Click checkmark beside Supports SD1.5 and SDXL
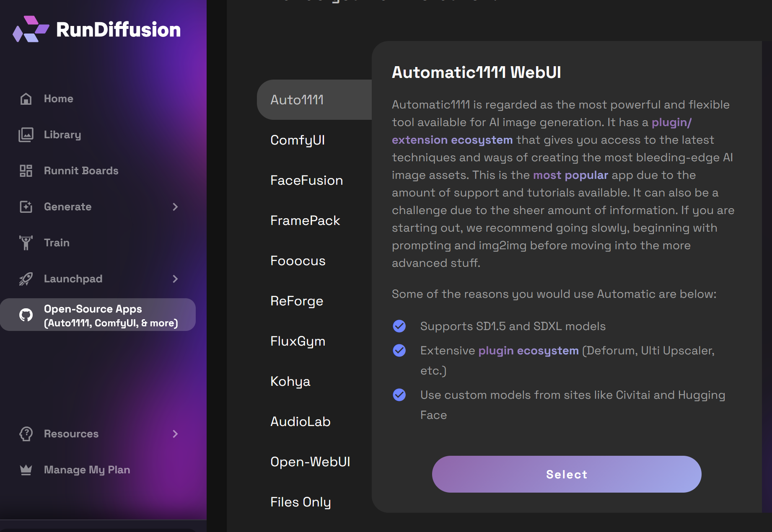The height and width of the screenshot is (532, 772). [x=399, y=326]
